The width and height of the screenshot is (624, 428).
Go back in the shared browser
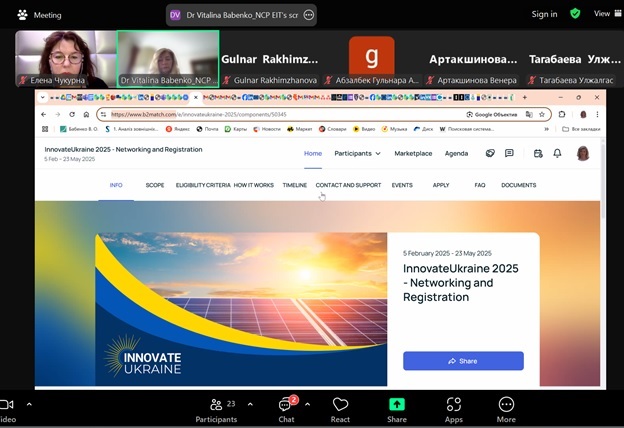pos(44,114)
